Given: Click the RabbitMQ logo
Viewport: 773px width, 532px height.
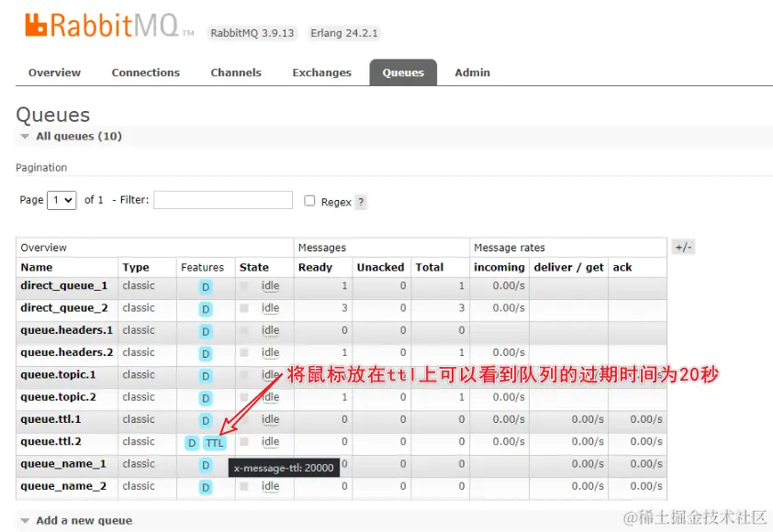Looking at the screenshot, I should (x=109, y=26).
